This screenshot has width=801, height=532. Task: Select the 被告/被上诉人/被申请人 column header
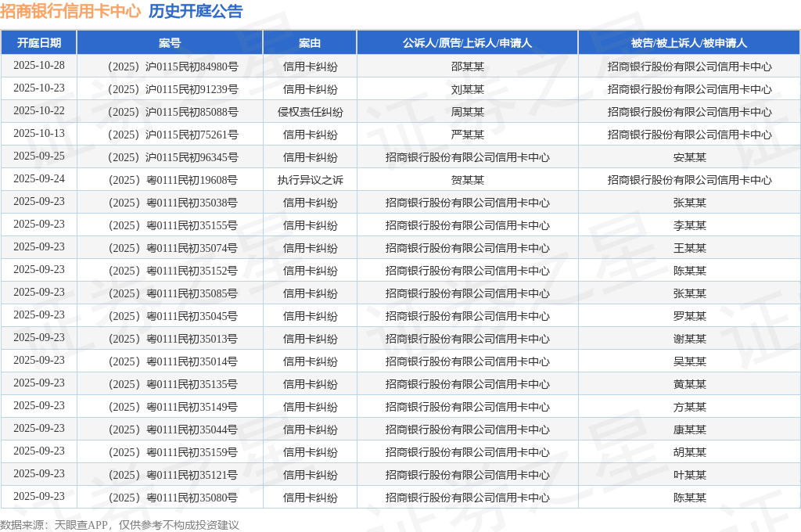pyautogui.click(x=689, y=43)
